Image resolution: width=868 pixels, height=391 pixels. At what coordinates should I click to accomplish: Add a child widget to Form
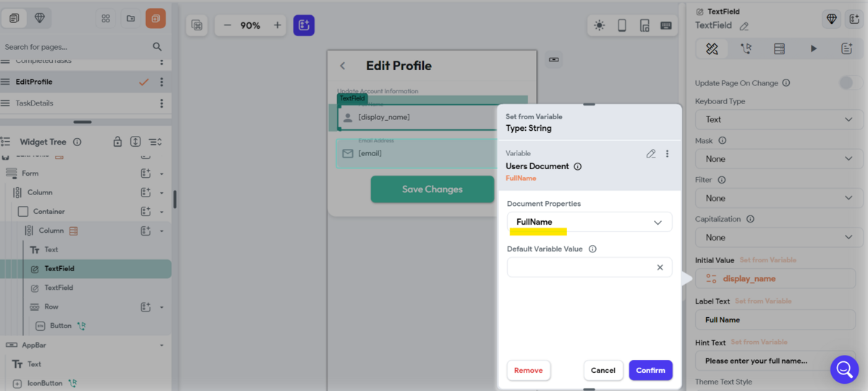[x=145, y=173]
